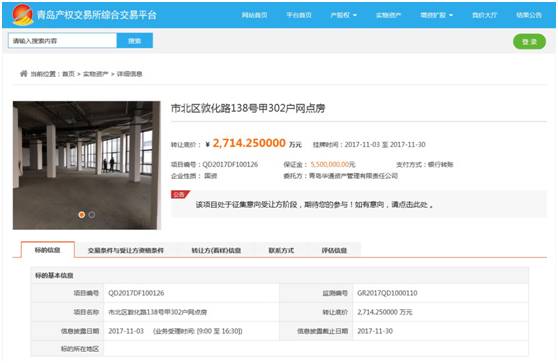558x363 pixels.
Task: Open 平台首页 in navigation bar
Action: click(x=299, y=15)
